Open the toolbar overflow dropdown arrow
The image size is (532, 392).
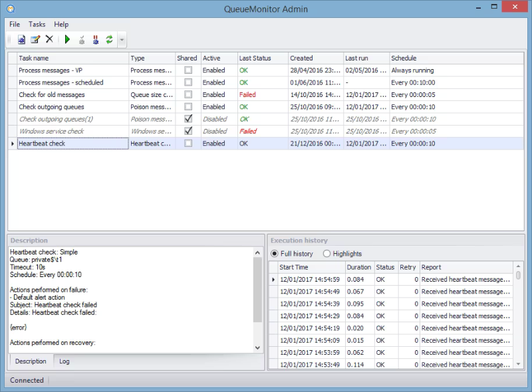tap(122, 40)
